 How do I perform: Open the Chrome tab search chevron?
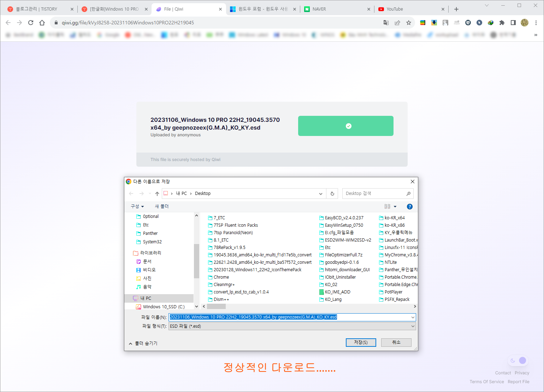click(487, 5)
